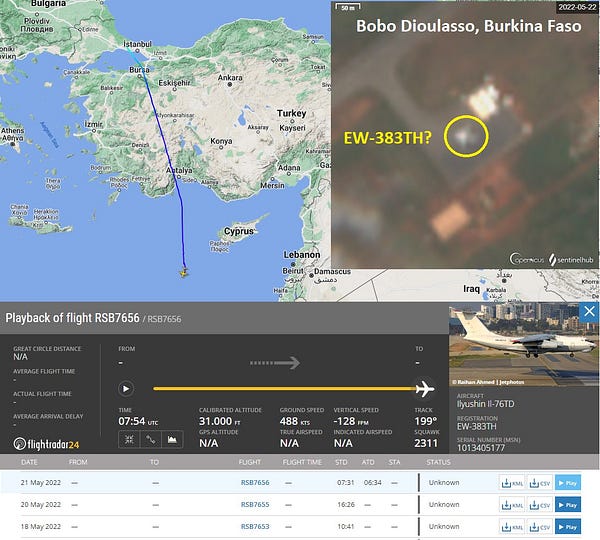
Task: Click the 21 May 2022 date cell
Action: (41, 483)
